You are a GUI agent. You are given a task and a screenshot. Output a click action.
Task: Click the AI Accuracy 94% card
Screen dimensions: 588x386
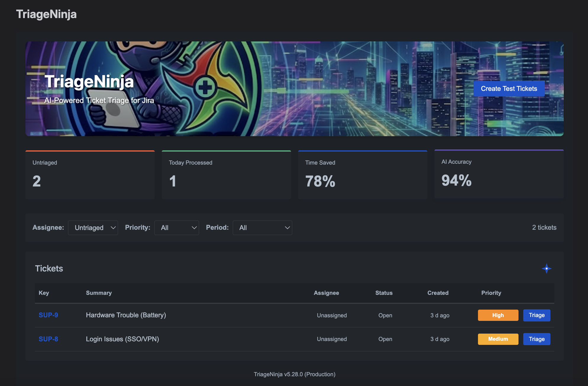pos(499,174)
